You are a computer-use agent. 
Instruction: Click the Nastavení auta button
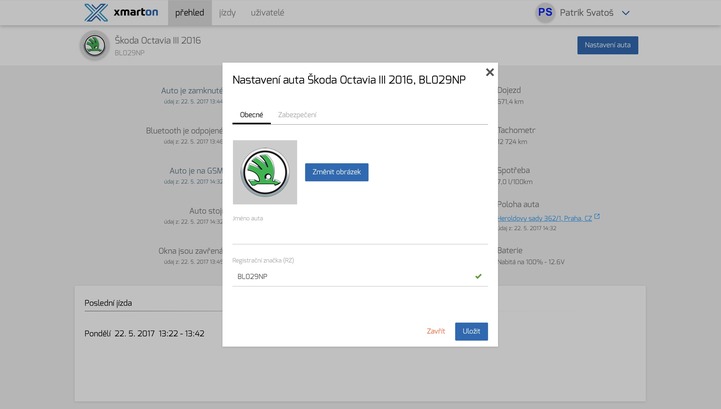(x=607, y=45)
